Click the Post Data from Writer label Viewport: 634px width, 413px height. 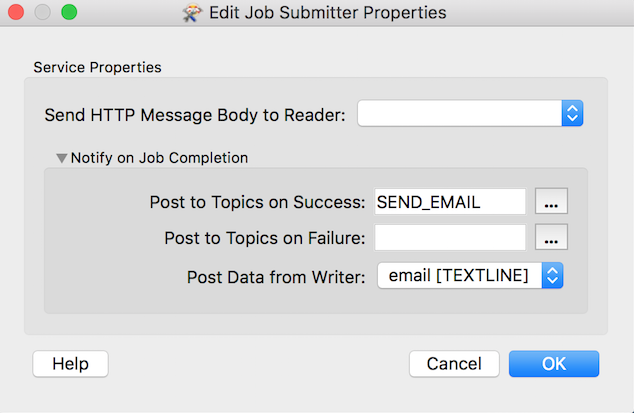[x=276, y=277]
